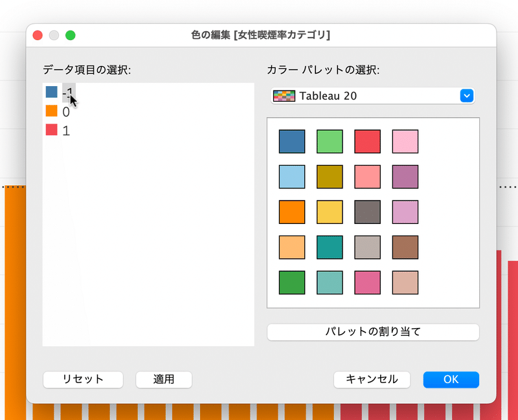Pick the brown palette swatch
The image size is (518, 420).
point(405,247)
